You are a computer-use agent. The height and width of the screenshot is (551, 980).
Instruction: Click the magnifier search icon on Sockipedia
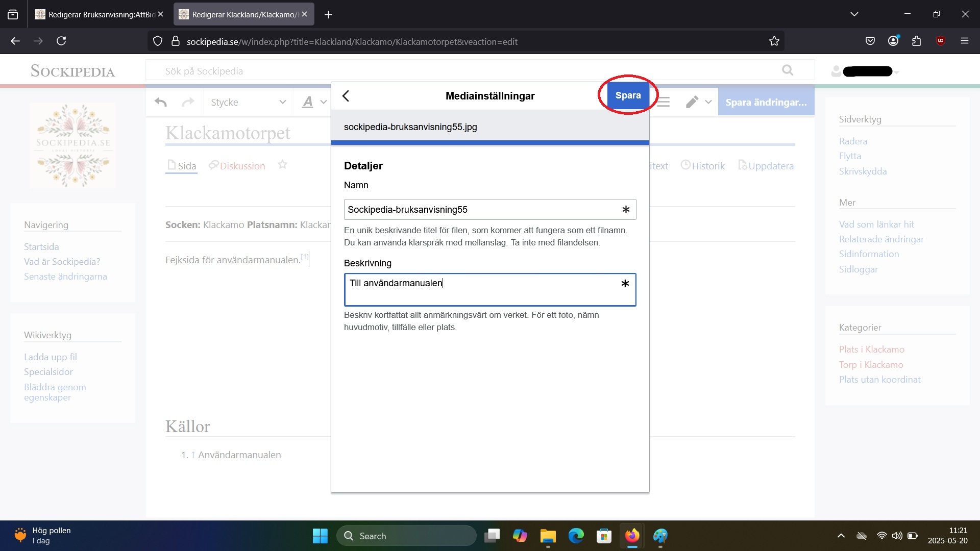[x=788, y=70]
